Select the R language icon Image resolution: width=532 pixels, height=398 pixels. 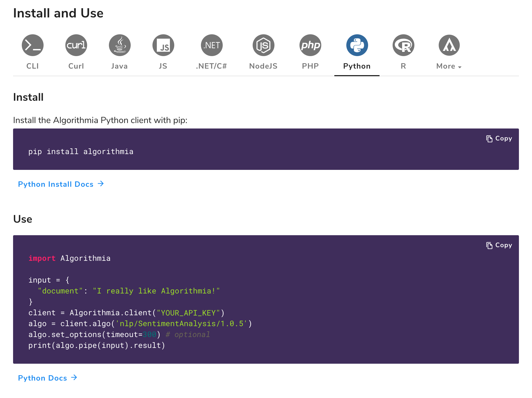pyautogui.click(x=403, y=45)
